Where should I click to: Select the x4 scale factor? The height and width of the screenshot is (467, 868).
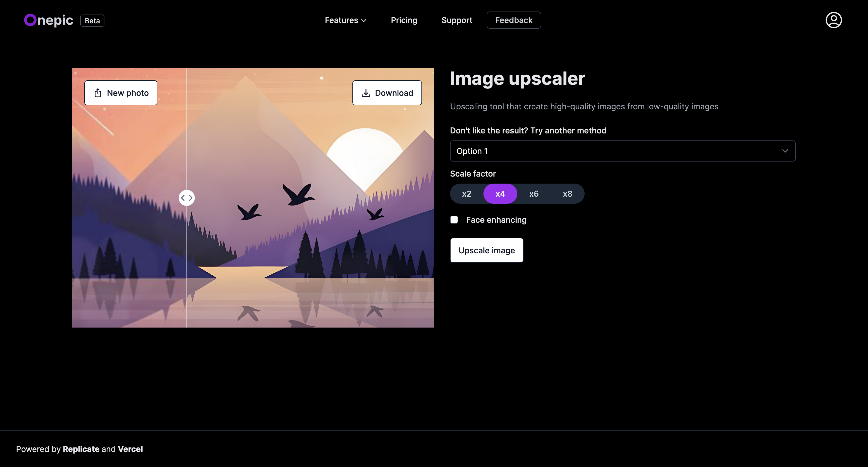pyautogui.click(x=500, y=194)
